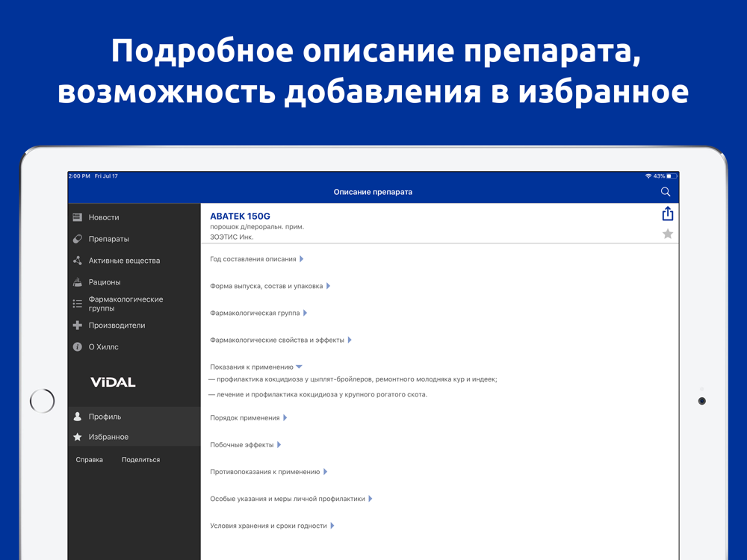This screenshot has width=747, height=560.
Task: Click the Новости newspaper icon
Action: [77, 217]
